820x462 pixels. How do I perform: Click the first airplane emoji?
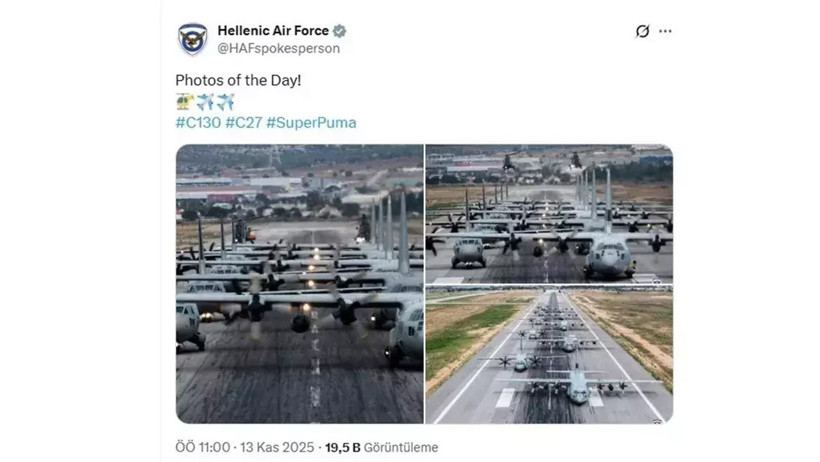point(205,101)
